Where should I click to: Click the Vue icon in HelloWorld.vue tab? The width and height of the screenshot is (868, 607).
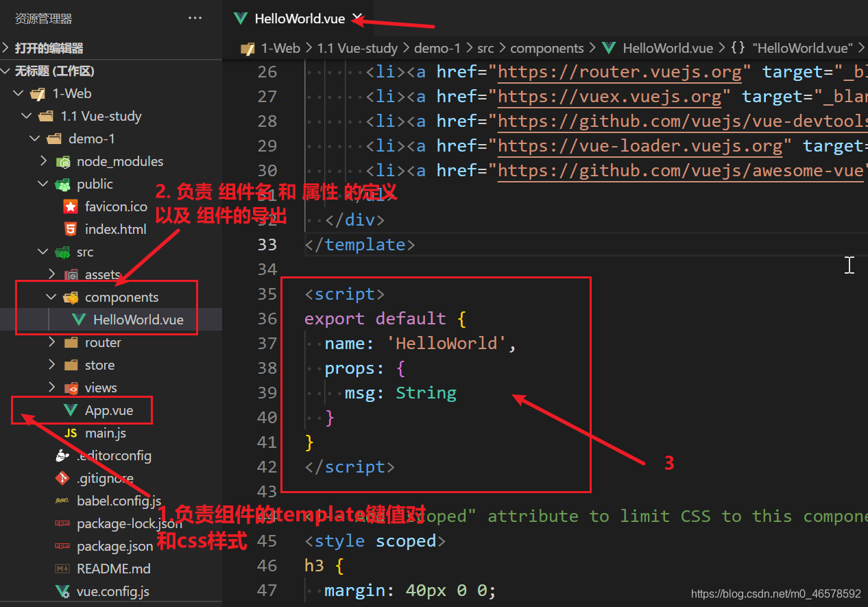click(240, 19)
